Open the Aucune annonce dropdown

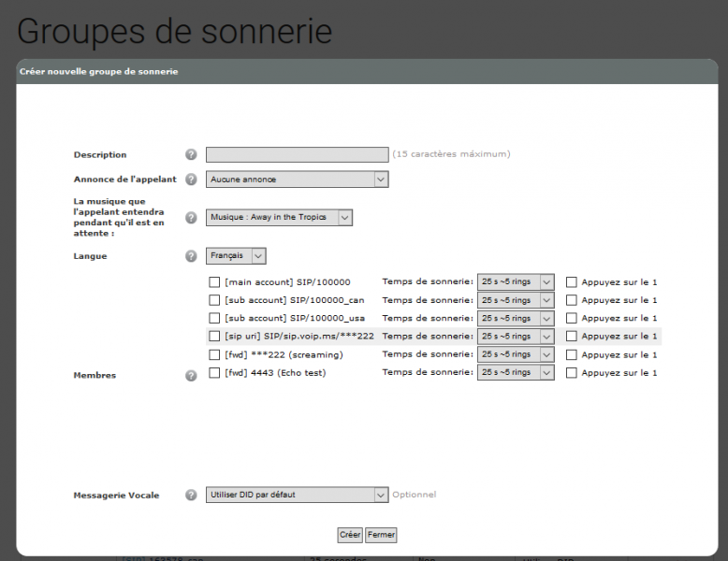tap(298, 180)
